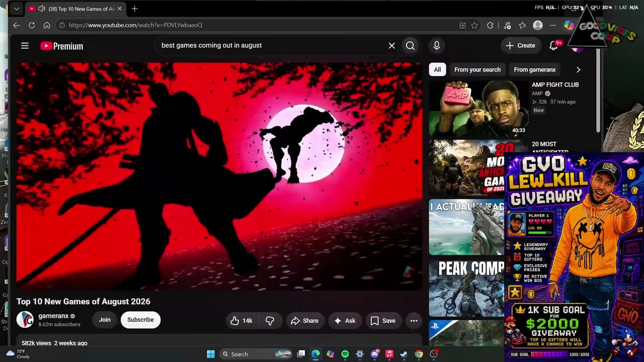The width and height of the screenshot is (644, 362).
Task: Clear the YouTube search box text
Action: (x=391, y=46)
